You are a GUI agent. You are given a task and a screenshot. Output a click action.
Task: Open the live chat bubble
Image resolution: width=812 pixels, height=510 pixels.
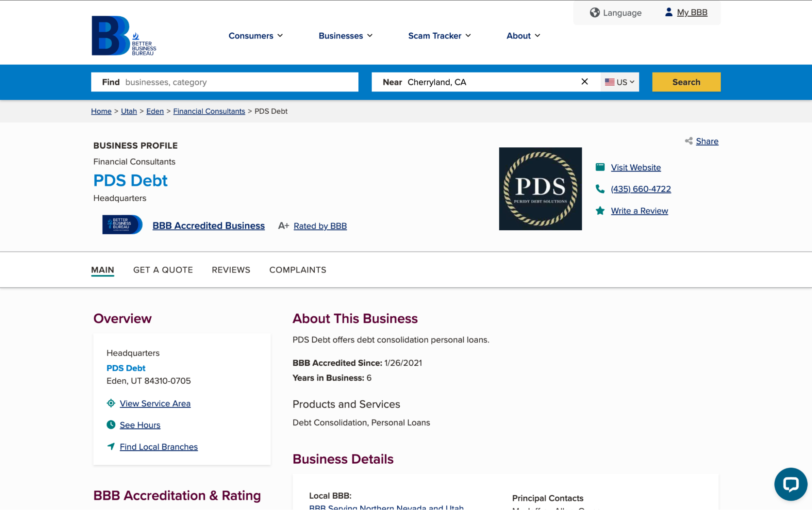pos(790,484)
